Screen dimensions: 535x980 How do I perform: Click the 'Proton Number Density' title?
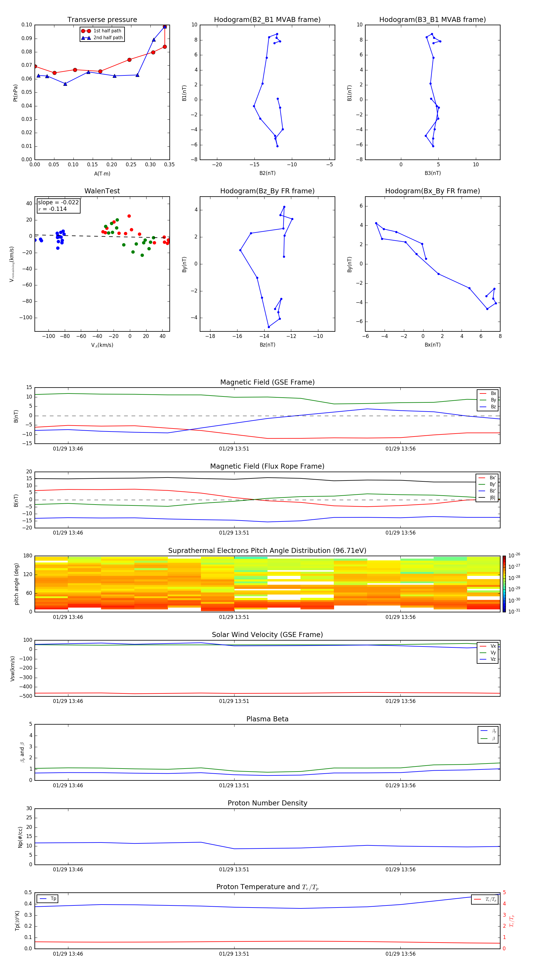pos(267,803)
